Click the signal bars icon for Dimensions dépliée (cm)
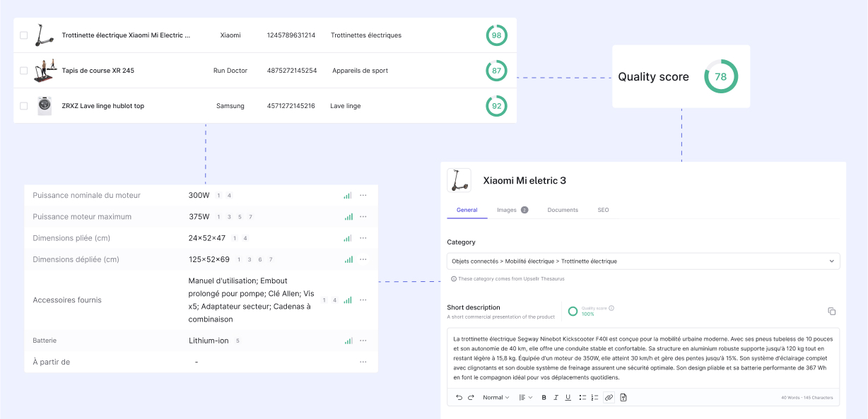Screen dimensions: 868x419 [348, 259]
